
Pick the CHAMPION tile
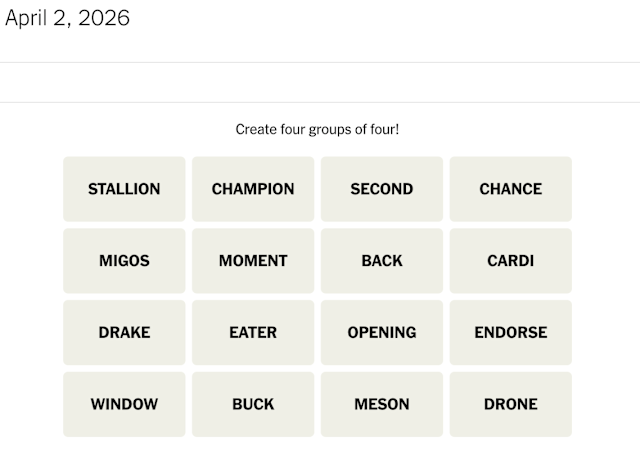tap(253, 189)
